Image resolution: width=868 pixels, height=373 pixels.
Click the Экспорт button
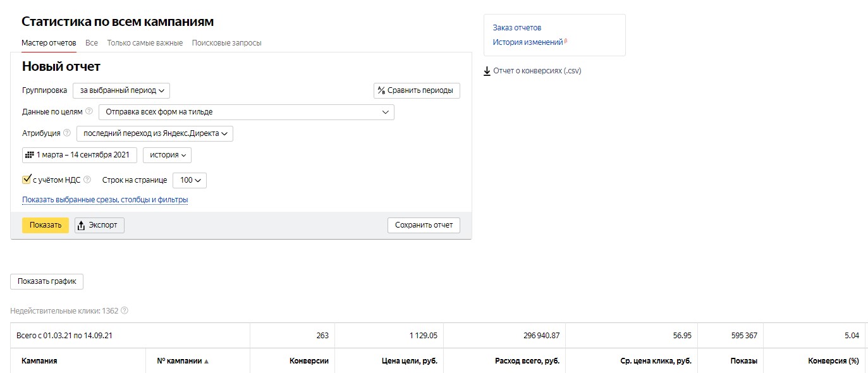[x=99, y=225]
